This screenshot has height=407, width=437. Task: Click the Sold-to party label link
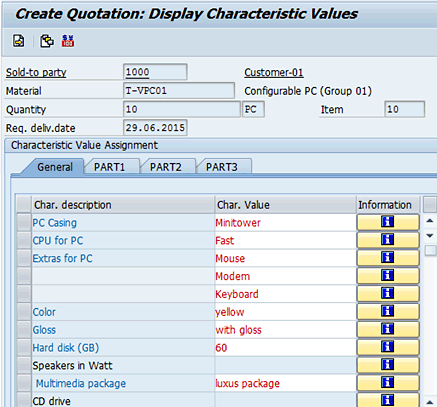[x=36, y=72]
